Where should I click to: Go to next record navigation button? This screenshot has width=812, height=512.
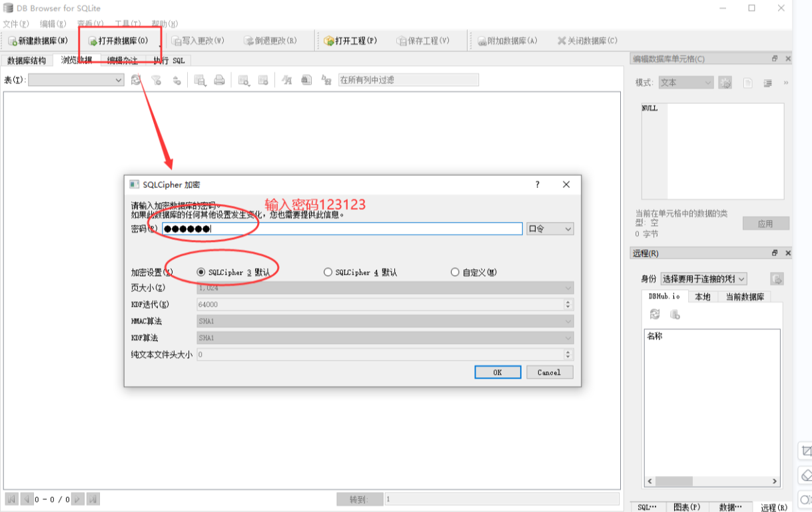point(78,499)
